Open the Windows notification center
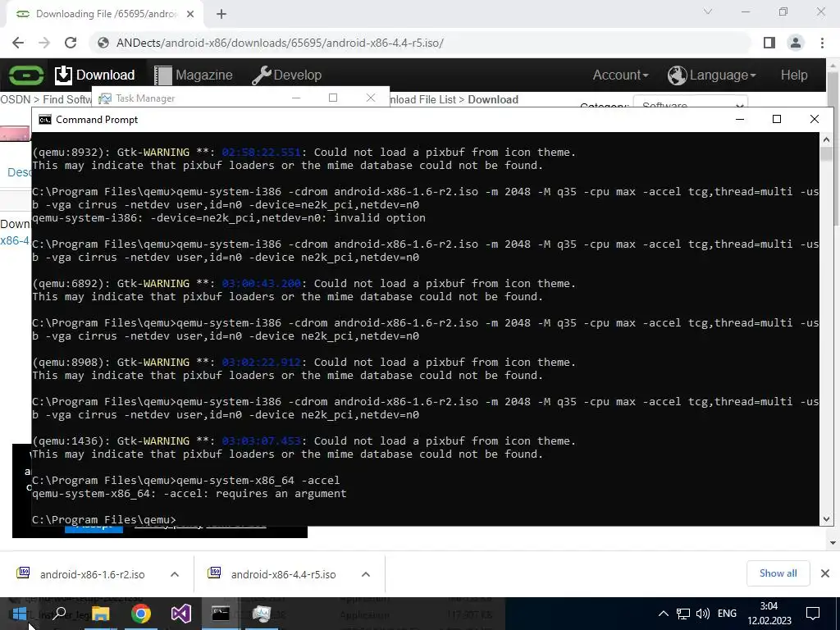 point(813,614)
